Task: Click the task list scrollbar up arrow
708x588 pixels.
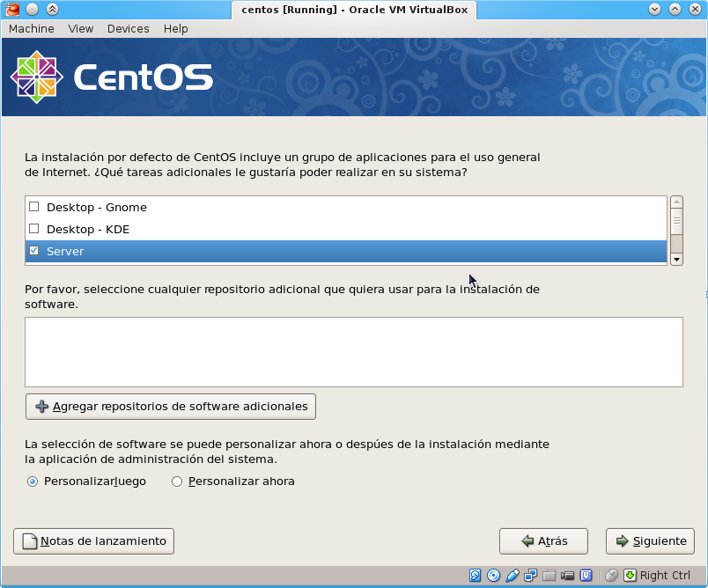Action: click(x=676, y=202)
